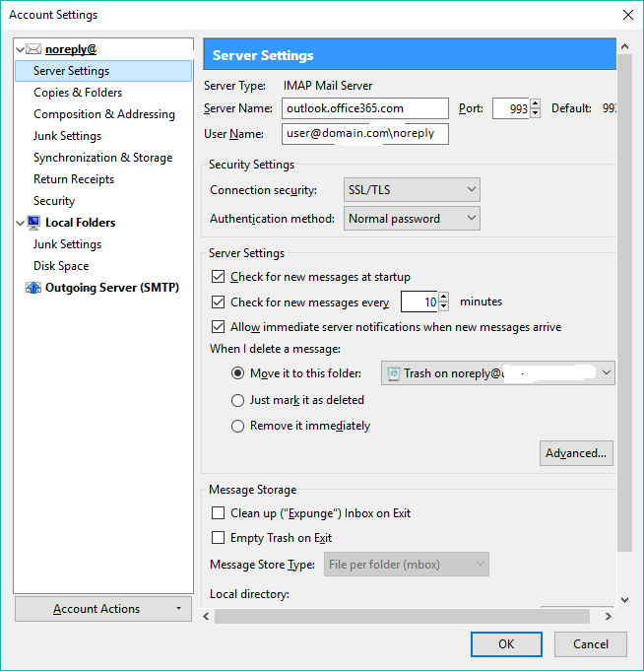Enable Empty Trash on Exit
Image resolution: width=644 pixels, height=671 pixels.
(x=219, y=538)
